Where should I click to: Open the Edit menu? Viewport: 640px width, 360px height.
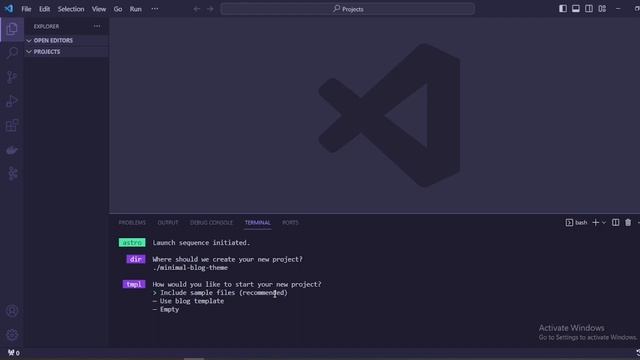click(44, 9)
